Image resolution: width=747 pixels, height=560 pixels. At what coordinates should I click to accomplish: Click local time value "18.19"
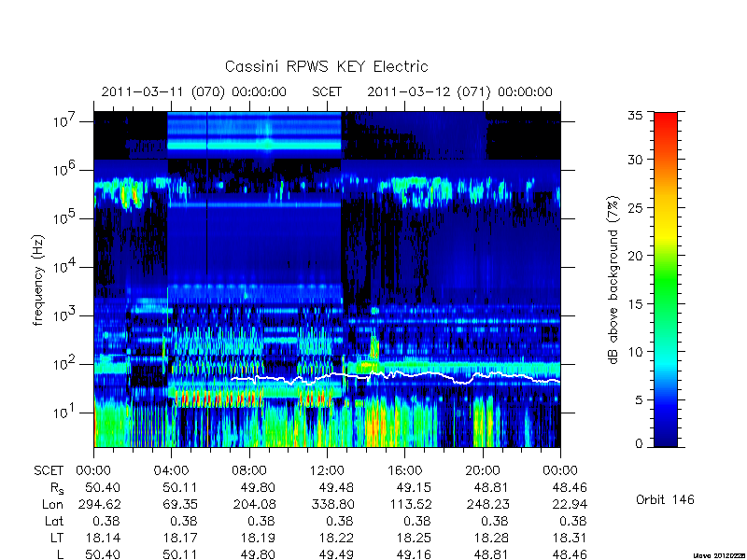click(x=259, y=539)
